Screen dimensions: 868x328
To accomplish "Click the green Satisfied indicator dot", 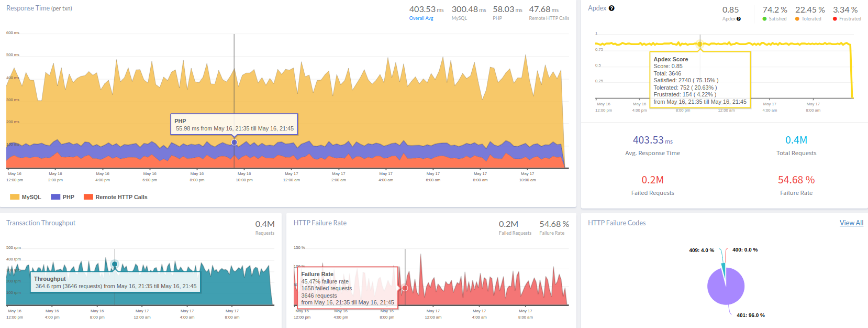I will pos(765,19).
